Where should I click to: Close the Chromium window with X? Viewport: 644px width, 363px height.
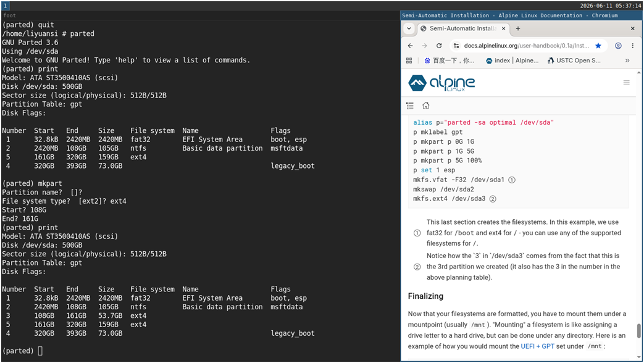[632, 28]
